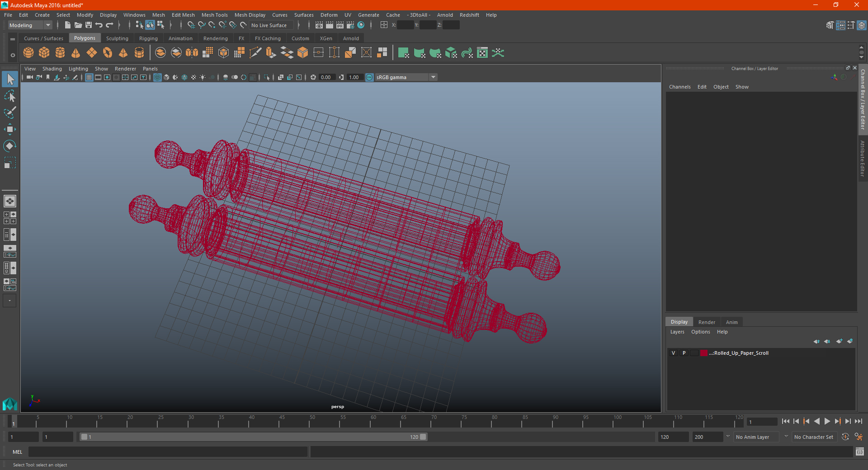Screen dimensions: 868x470
Task: Toggle smooth shade all in viewport
Action: coord(166,77)
